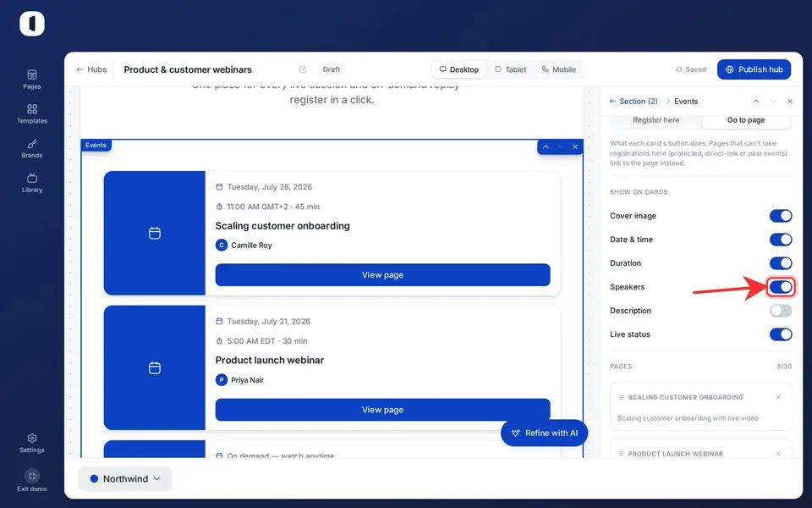Viewport: 812px width, 508px height.
Task: Switch preview to Desktop
Action: click(458, 69)
